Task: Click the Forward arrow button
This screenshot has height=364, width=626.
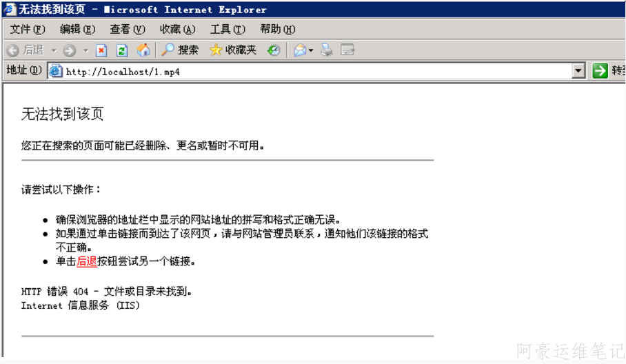Action: pyautogui.click(x=69, y=50)
